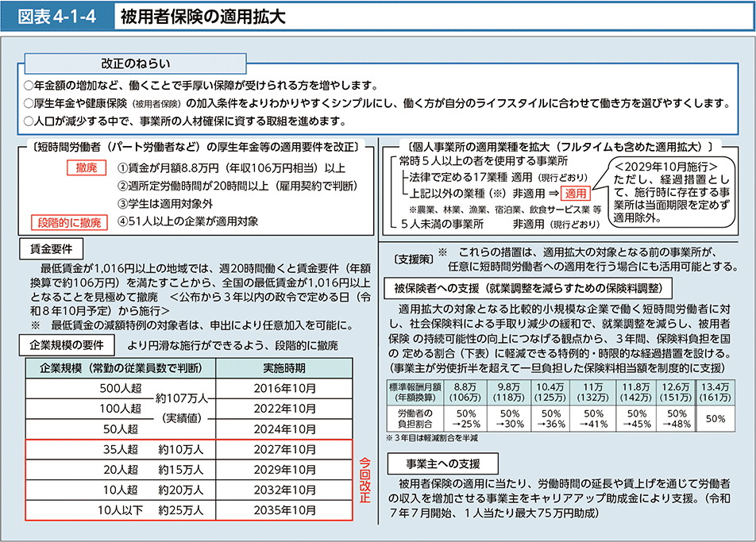
Task: Click the date 2035年10月
Action: 284,510
